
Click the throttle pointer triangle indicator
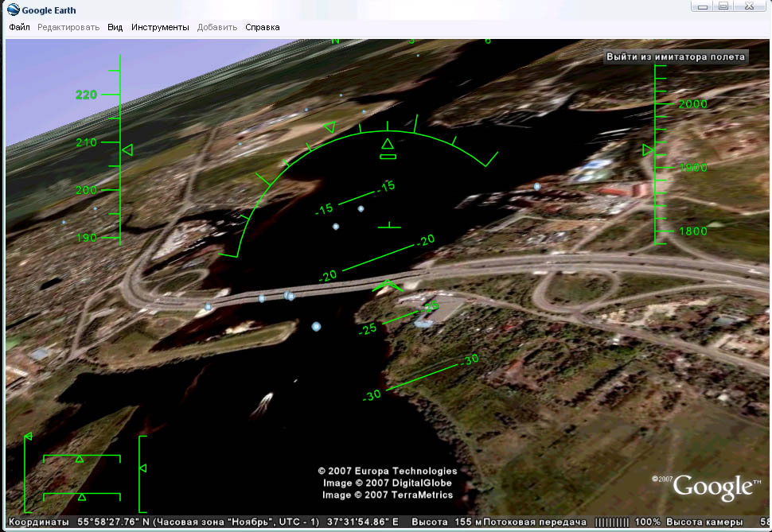(28, 437)
